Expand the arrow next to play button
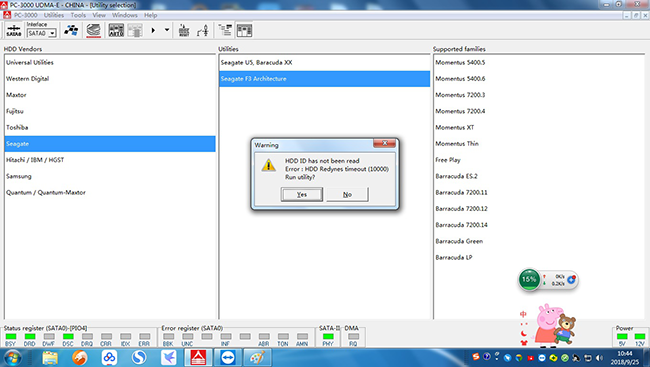Screen dimensions: 650x367 click(x=167, y=30)
